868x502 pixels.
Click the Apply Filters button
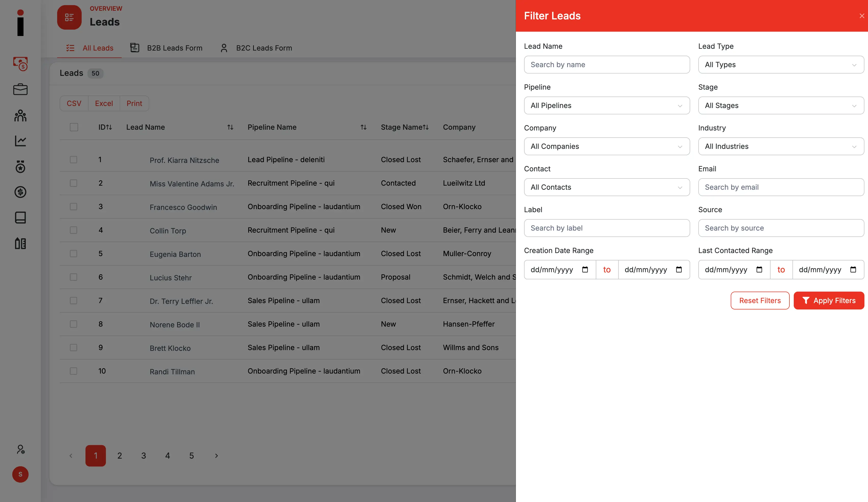point(829,301)
